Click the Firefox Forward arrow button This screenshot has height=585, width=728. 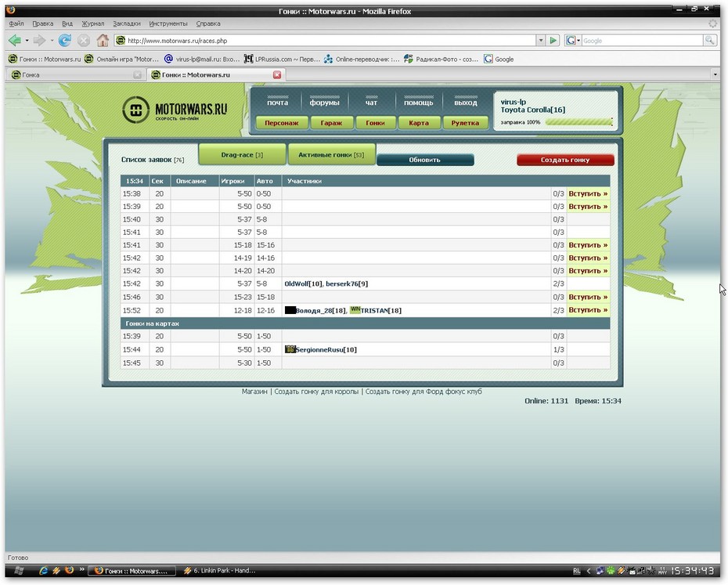tap(39, 41)
